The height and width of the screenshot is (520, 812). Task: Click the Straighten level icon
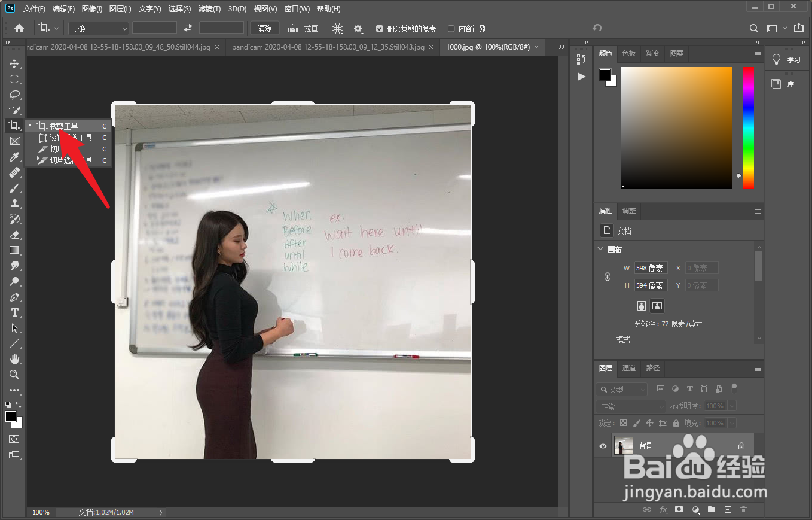(293, 28)
